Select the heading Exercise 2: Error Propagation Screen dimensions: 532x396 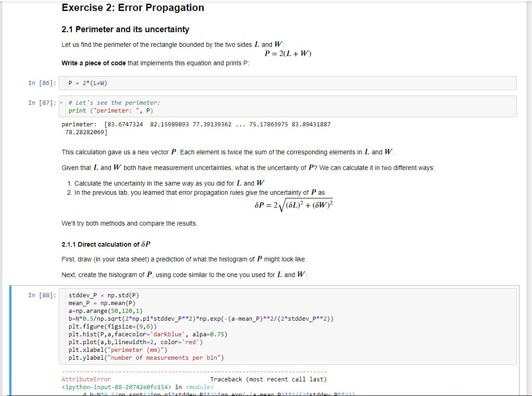(x=132, y=7)
